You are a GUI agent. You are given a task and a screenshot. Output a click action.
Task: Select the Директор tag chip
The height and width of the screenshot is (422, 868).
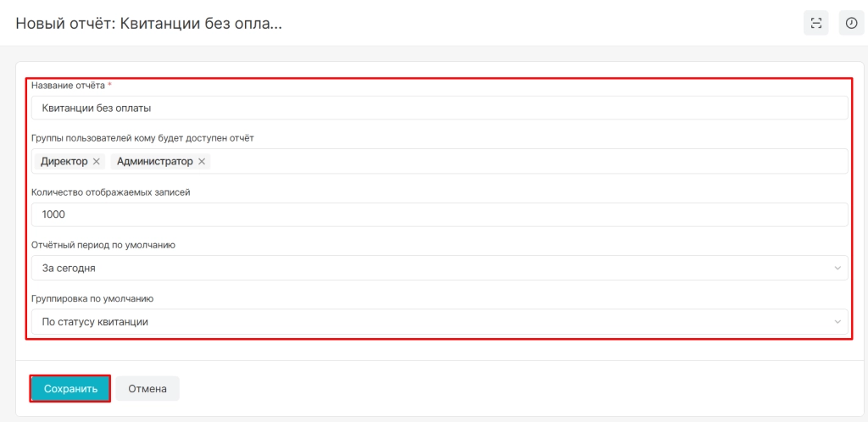pos(70,162)
